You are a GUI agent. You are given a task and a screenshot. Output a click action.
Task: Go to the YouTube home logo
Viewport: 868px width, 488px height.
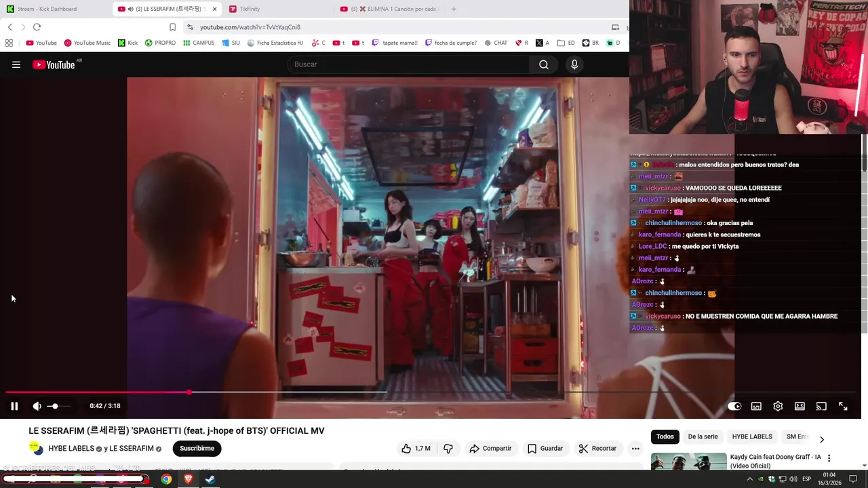(x=54, y=64)
